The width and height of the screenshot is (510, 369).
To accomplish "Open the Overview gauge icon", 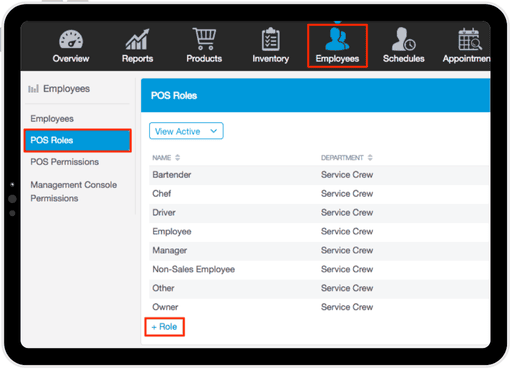I will pyautogui.click(x=71, y=39).
